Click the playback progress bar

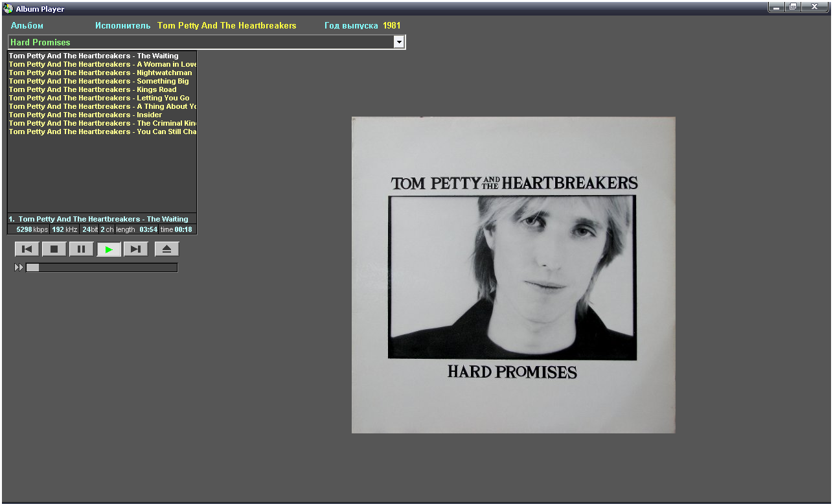point(102,268)
